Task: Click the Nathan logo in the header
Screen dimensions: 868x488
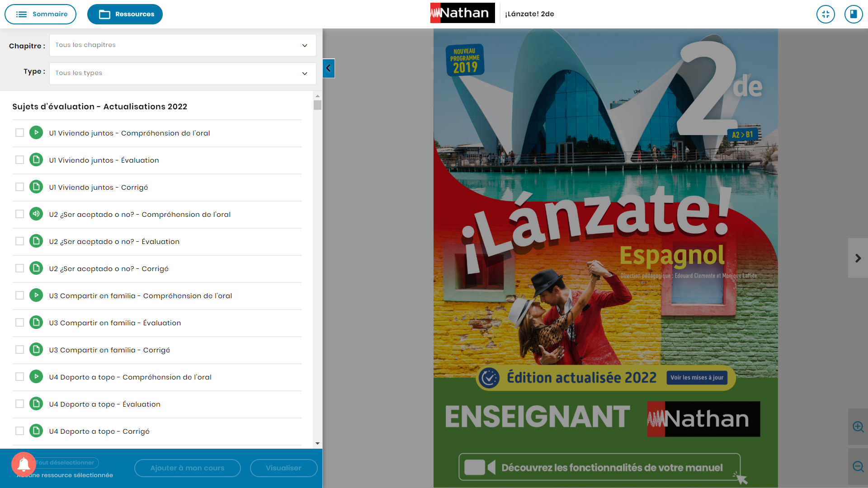Action: tap(462, 13)
